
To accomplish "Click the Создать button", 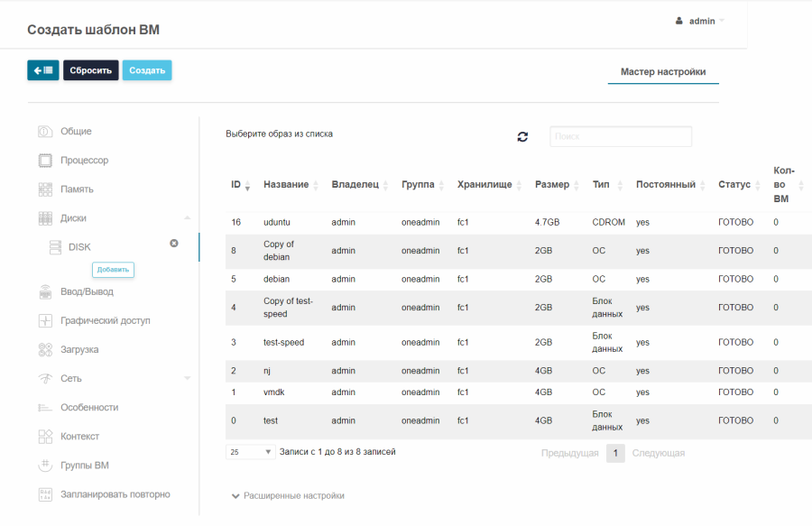I will point(147,70).
